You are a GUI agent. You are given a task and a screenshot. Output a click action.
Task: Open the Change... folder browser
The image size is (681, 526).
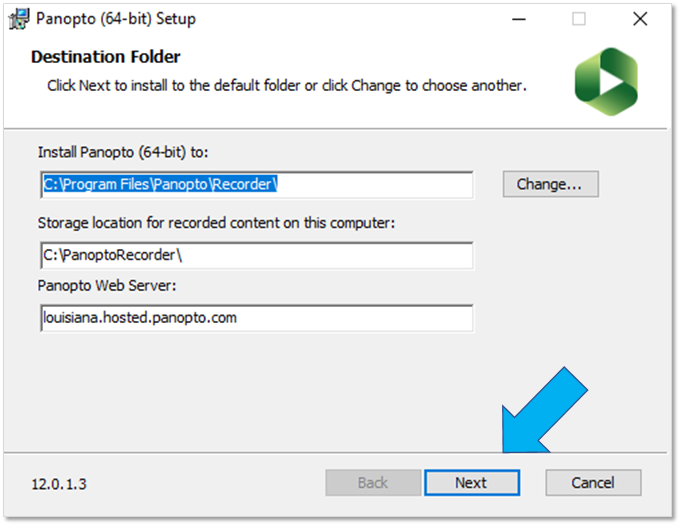tap(551, 184)
